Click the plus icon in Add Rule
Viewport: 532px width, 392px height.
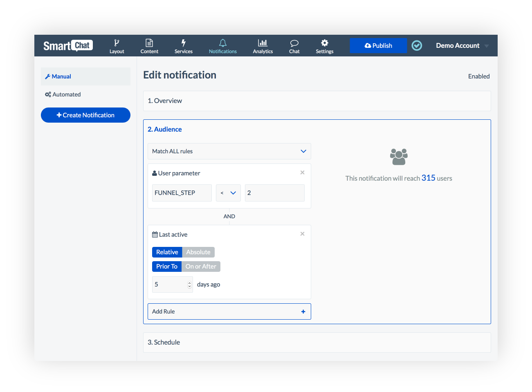tap(303, 311)
